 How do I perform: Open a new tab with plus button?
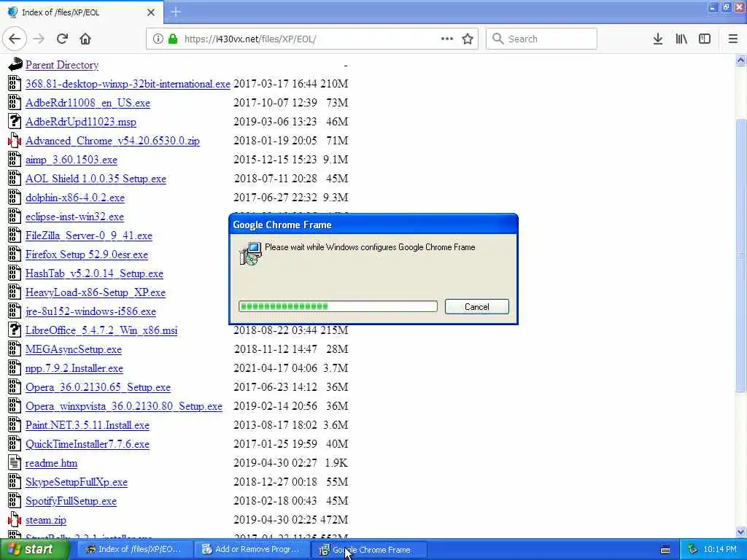tap(176, 12)
